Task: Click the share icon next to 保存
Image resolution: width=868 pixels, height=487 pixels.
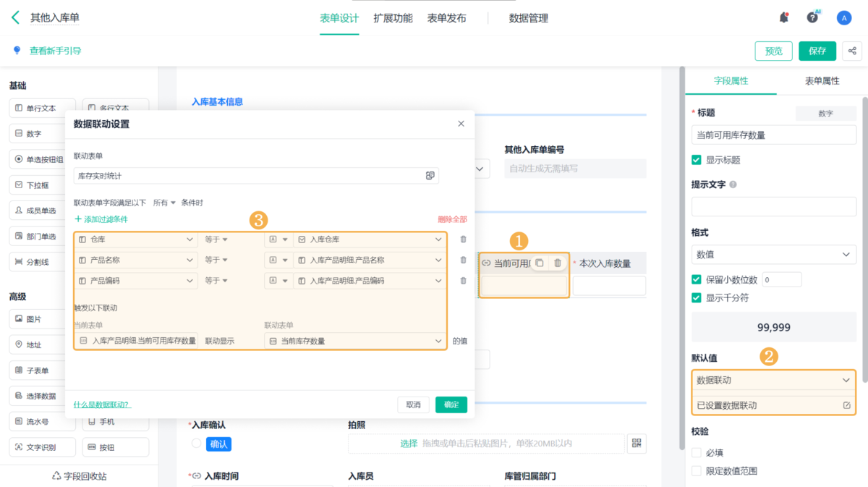Action: (852, 51)
